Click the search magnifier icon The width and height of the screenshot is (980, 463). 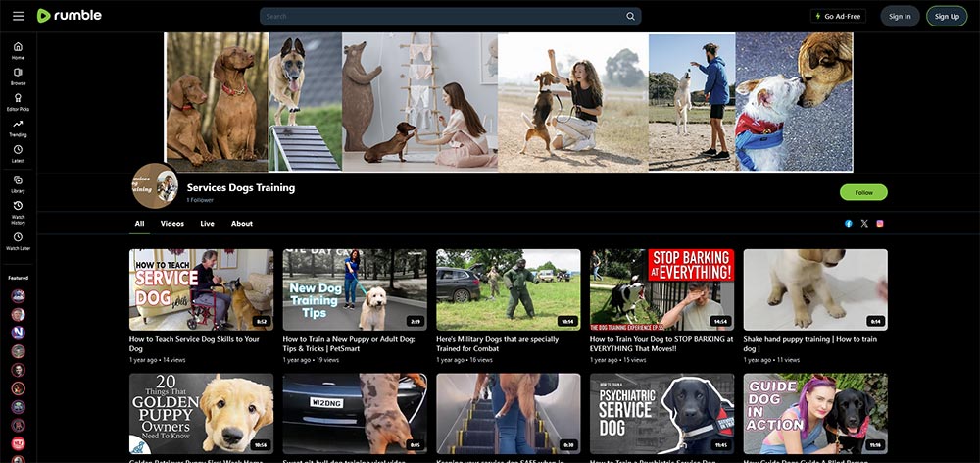coord(630,17)
